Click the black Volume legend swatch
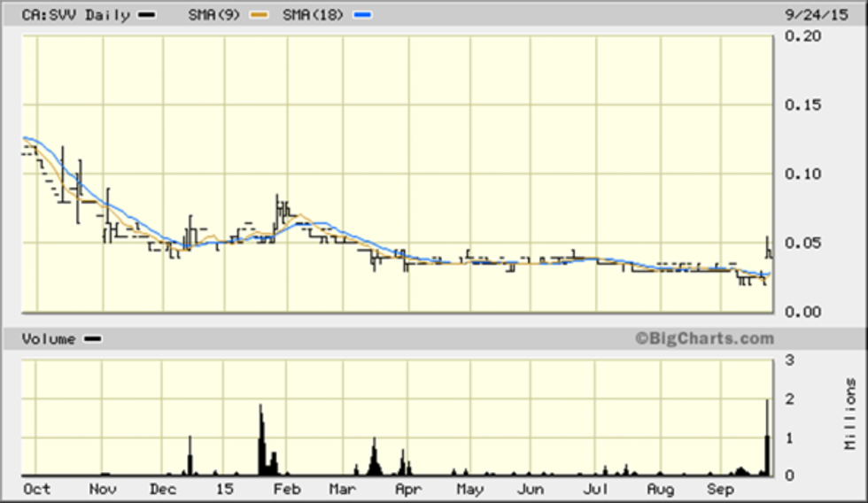The height and width of the screenshot is (503, 868). click(92, 338)
